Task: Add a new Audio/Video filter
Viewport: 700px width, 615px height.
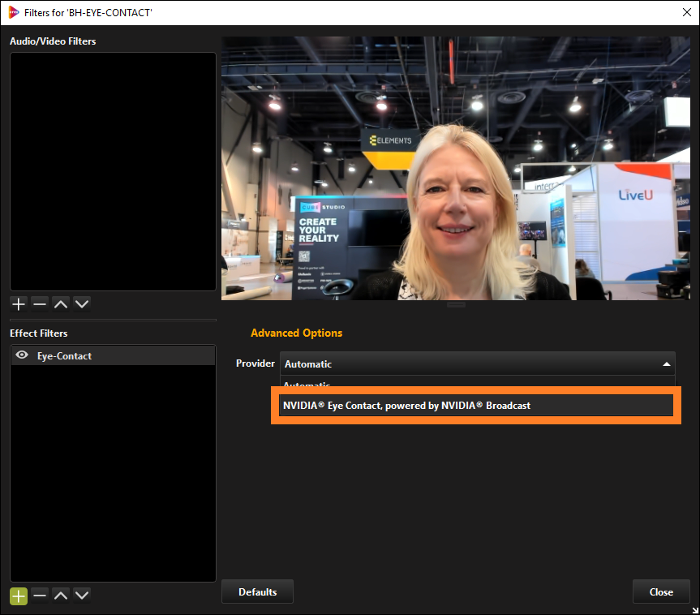Action: [x=19, y=304]
